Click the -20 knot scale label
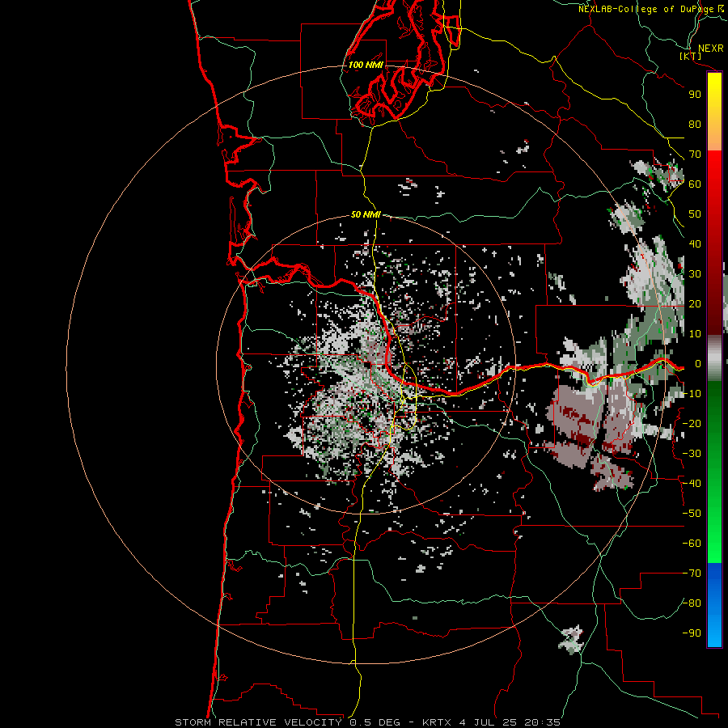This screenshot has height=728, width=728. pos(692,424)
